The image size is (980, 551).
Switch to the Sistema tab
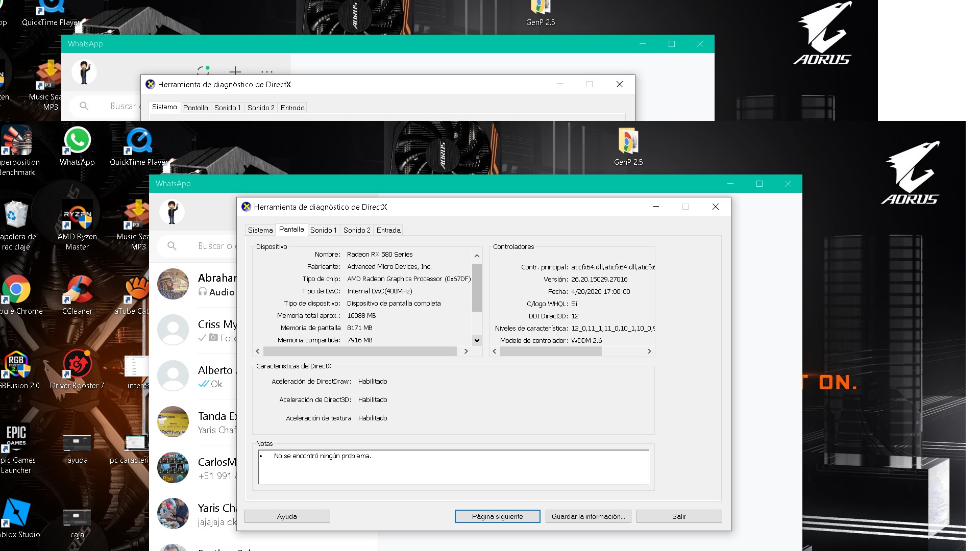[260, 230]
